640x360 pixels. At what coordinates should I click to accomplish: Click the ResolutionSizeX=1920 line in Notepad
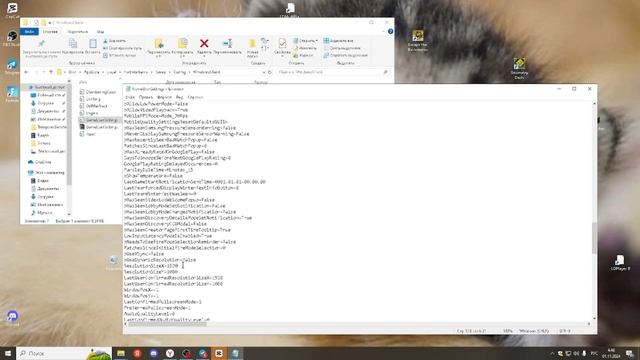pos(151,266)
